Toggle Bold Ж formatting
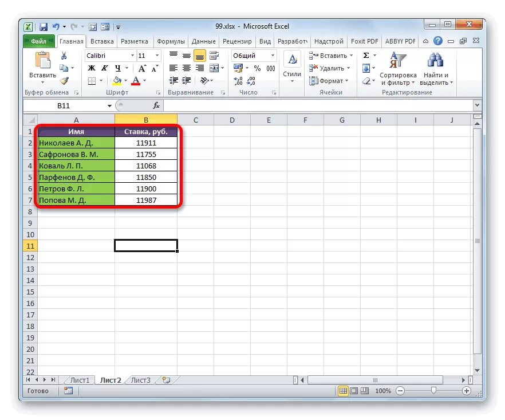 92,68
